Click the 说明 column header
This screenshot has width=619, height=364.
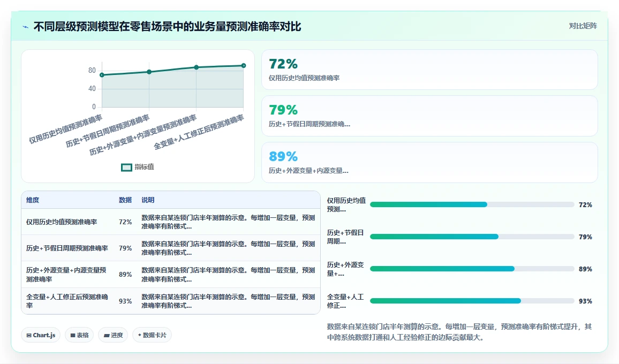[148, 200]
